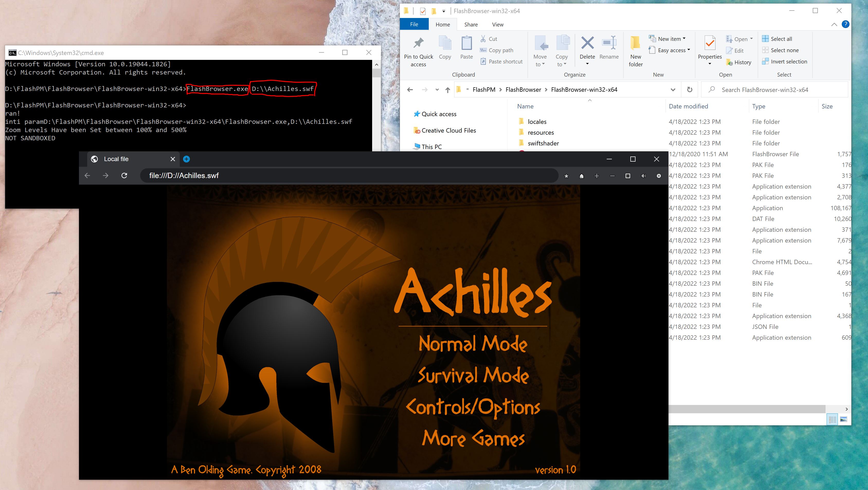Select the locales folder
Screen dimensions: 868x490
537,122
